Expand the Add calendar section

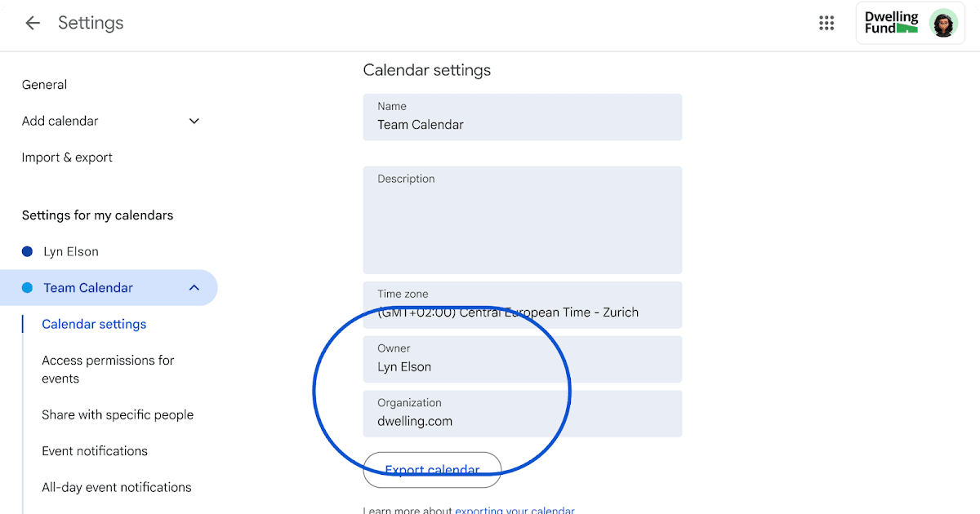[x=194, y=122]
